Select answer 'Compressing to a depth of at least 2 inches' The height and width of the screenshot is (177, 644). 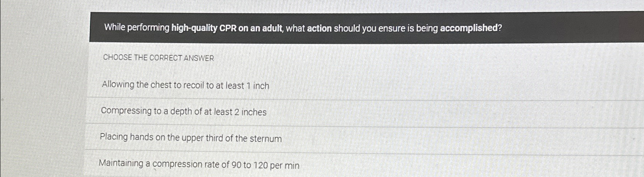tap(364, 112)
